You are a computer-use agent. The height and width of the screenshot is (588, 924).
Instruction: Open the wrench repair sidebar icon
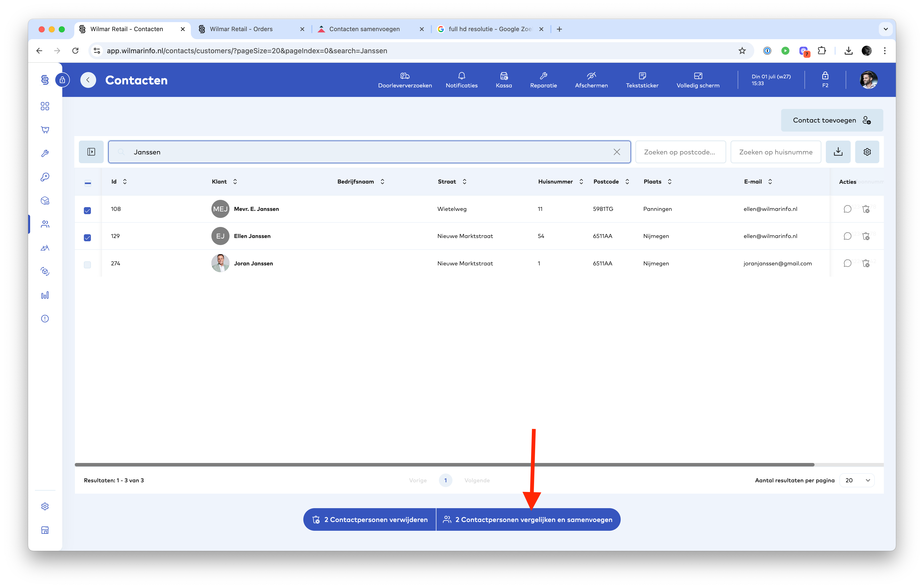45,153
